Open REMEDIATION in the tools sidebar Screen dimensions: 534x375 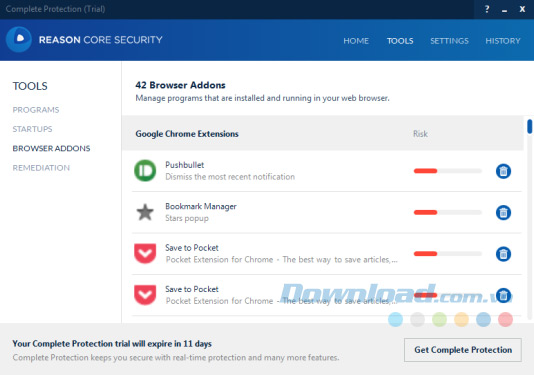coord(41,168)
